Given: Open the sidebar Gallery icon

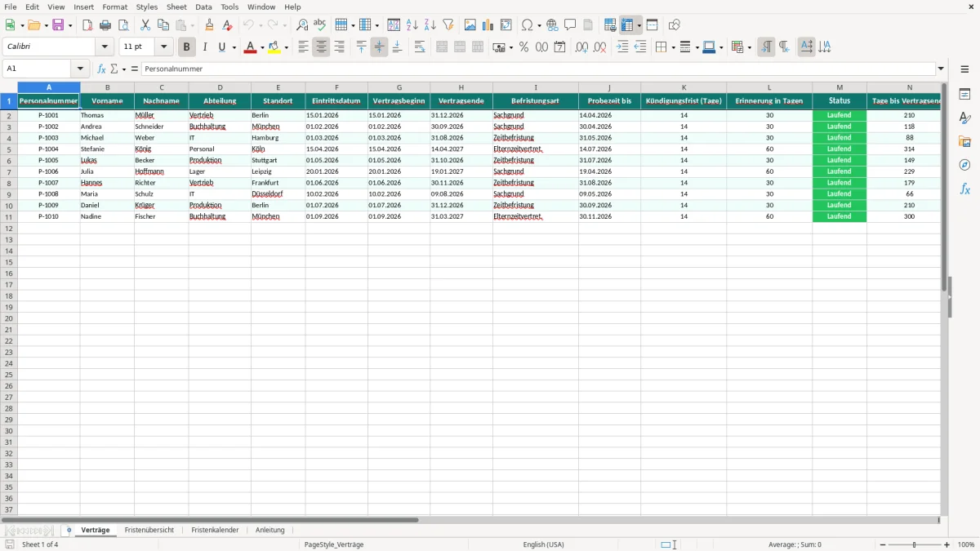Looking at the screenshot, I should [x=964, y=141].
